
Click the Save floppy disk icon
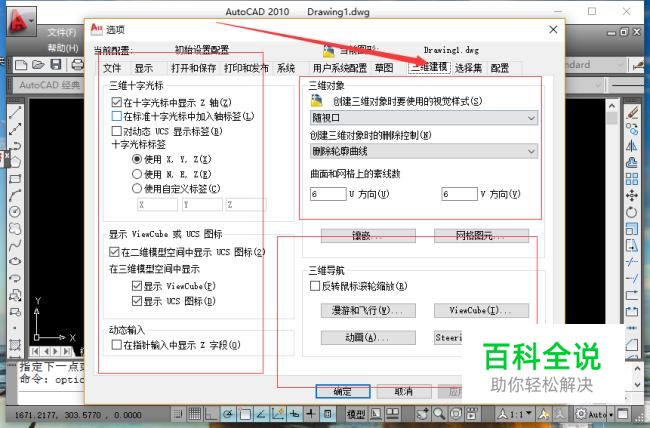[x=56, y=64]
